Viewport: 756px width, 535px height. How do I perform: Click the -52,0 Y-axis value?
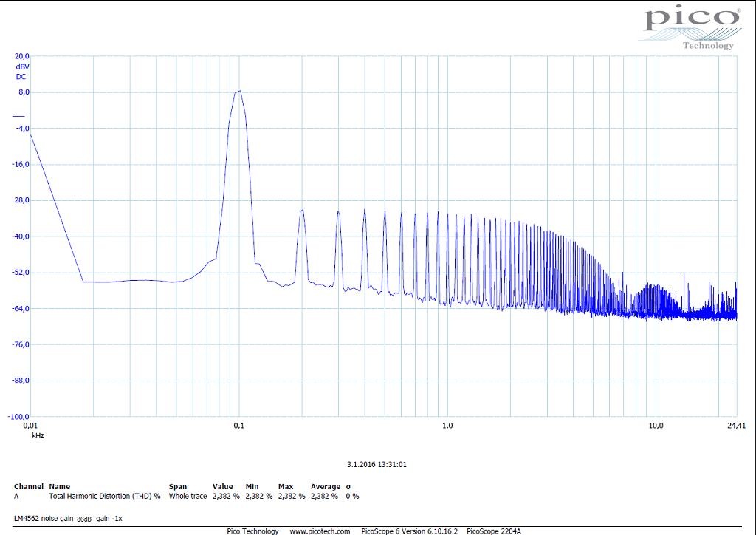tap(21, 273)
